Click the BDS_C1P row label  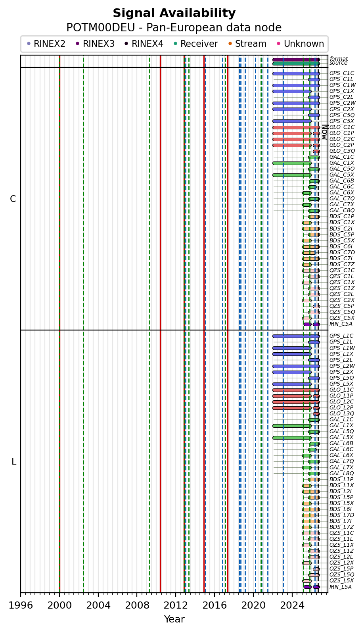[x=342, y=217]
